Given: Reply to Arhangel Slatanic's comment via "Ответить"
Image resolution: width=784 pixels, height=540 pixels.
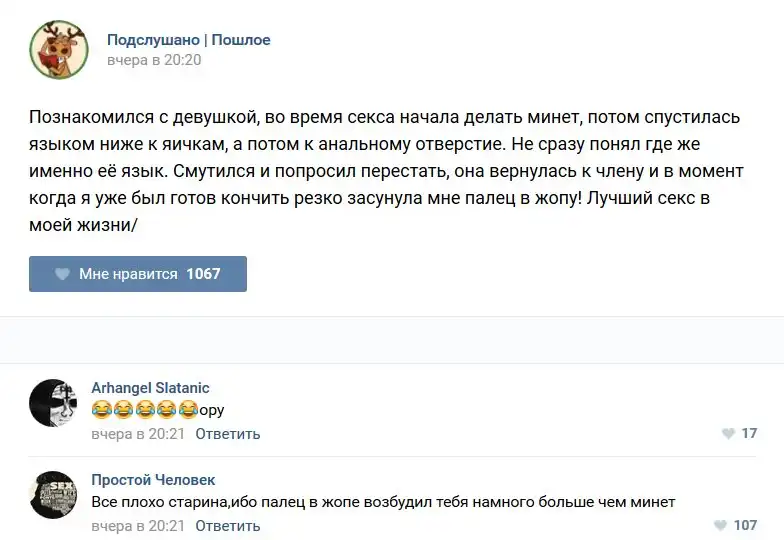Looking at the screenshot, I should click(x=227, y=434).
